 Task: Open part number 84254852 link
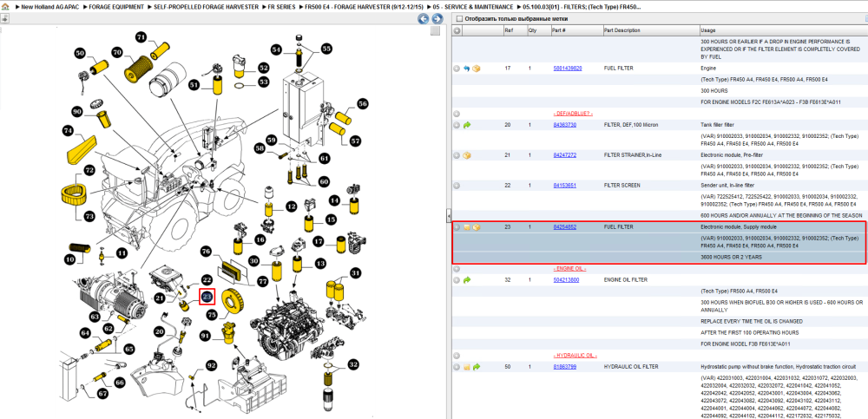(565, 227)
